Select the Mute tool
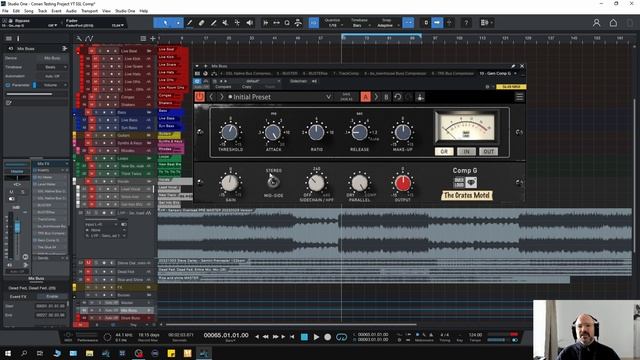640x360 pixels. (225, 23)
